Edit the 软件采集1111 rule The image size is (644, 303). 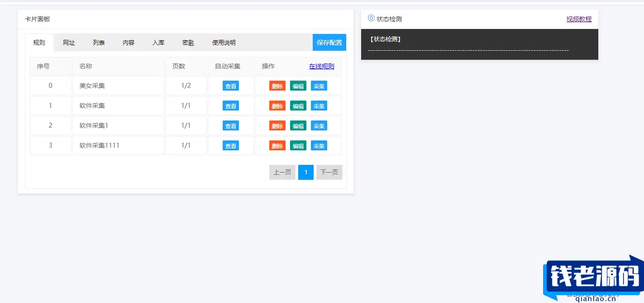click(298, 146)
